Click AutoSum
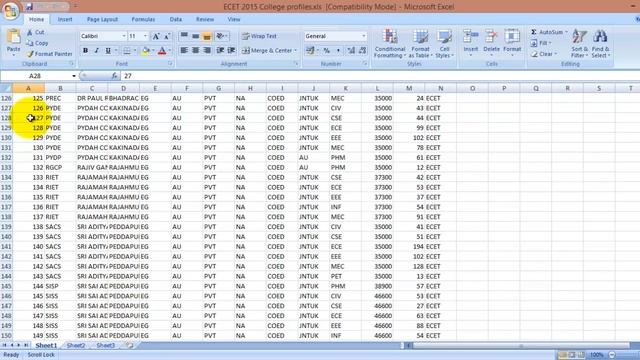The image size is (640, 360). (x=549, y=32)
